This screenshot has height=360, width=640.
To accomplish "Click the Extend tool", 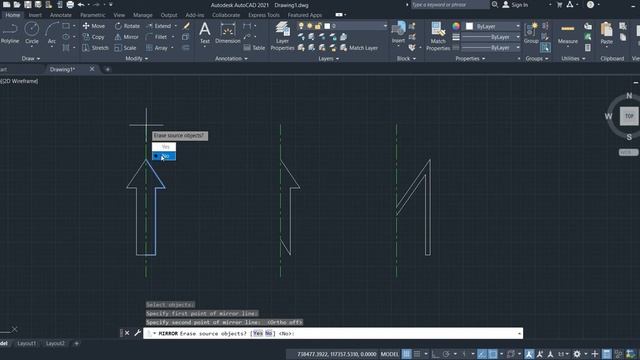I will 158,26.
